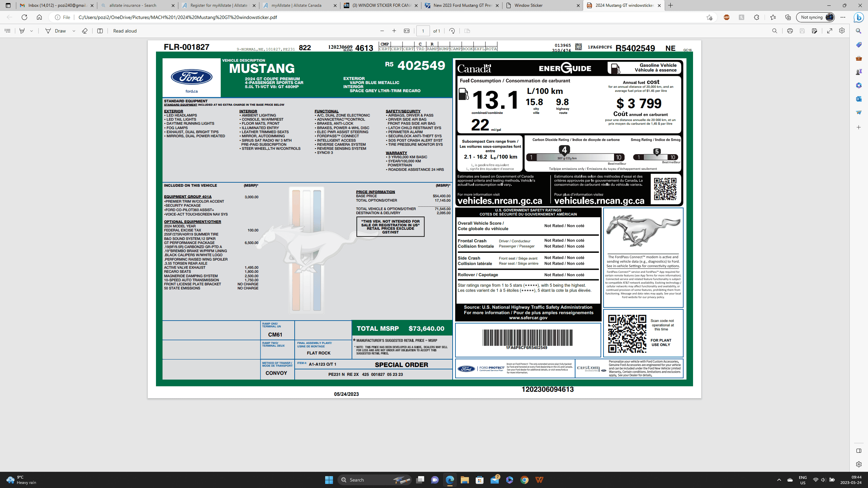Select the Erase tool in the PDF toolbar
The width and height of the screenshot is (868, 488).
point(85,31)
